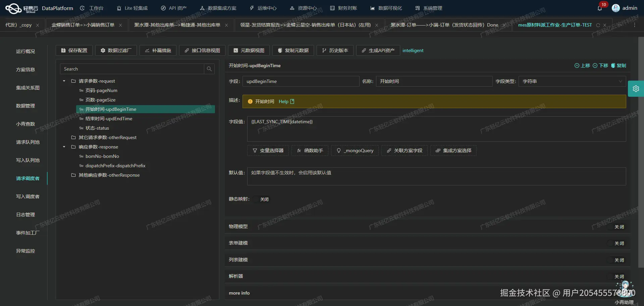Open the 字段类型 dropdown
Viewport: 644px width, 306px height.
[x=572, y=81]
